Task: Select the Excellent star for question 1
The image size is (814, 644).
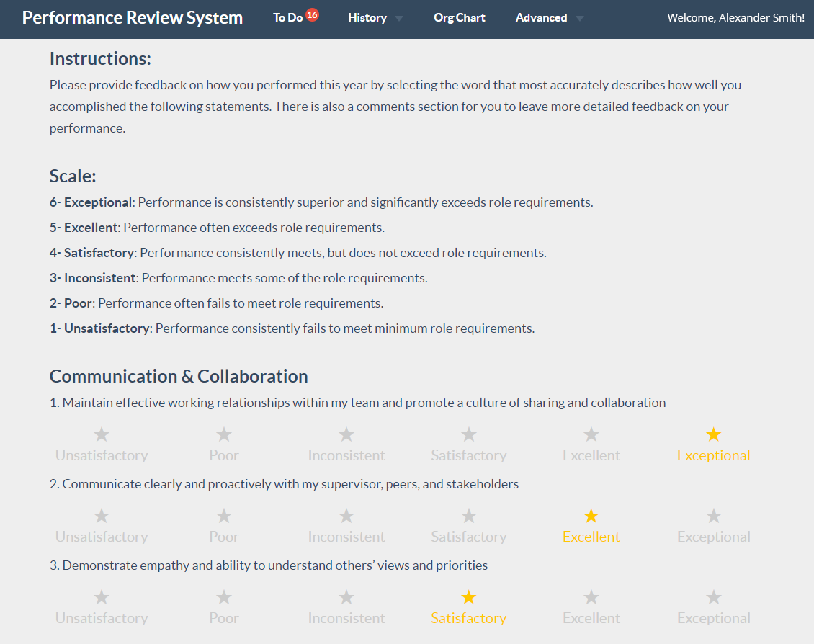Action: click(x=591, y=434)
